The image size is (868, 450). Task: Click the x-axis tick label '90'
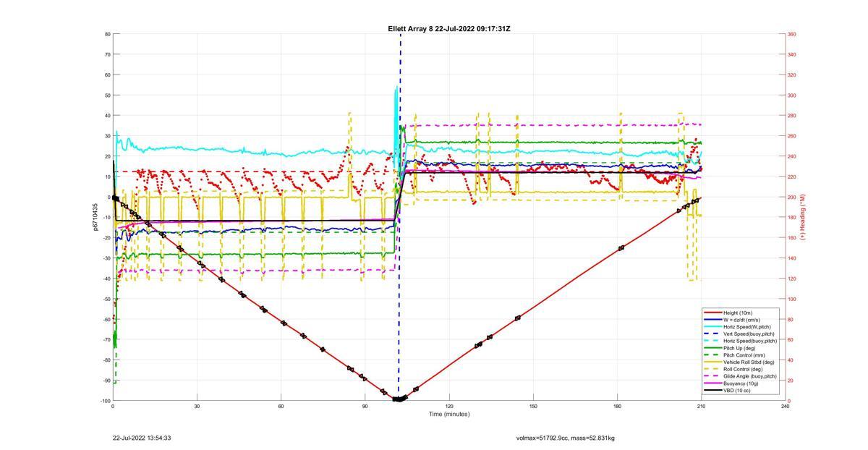point(365,407)
